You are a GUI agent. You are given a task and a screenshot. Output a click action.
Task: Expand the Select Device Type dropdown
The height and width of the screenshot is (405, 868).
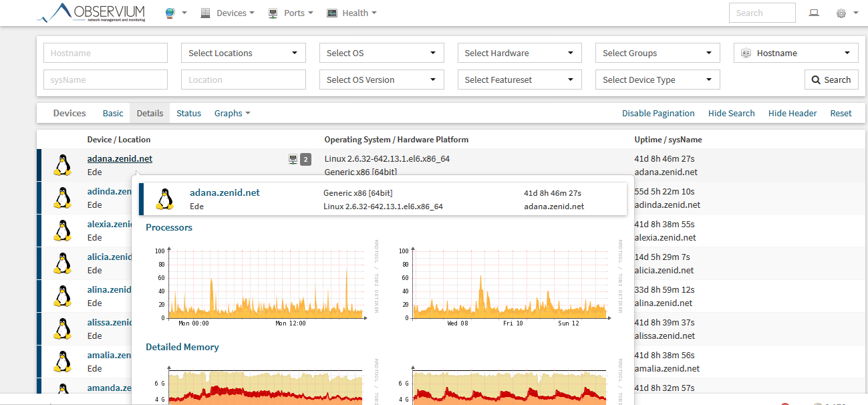click(x=658, y=80)
